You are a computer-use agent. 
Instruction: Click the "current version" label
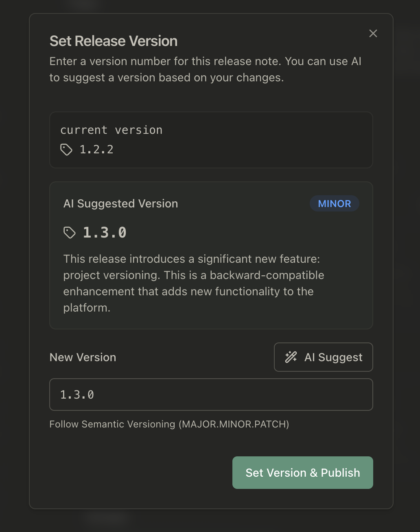(111, 130)
